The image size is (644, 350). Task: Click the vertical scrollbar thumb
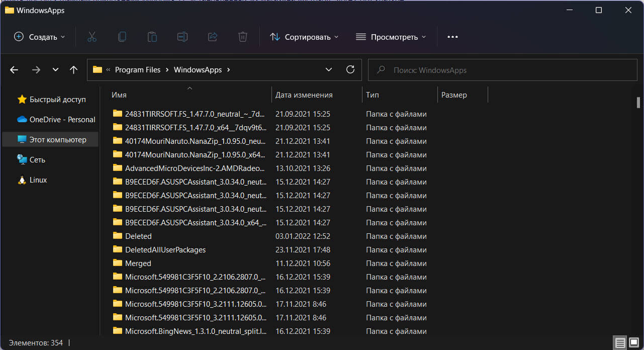pos(638,103)
